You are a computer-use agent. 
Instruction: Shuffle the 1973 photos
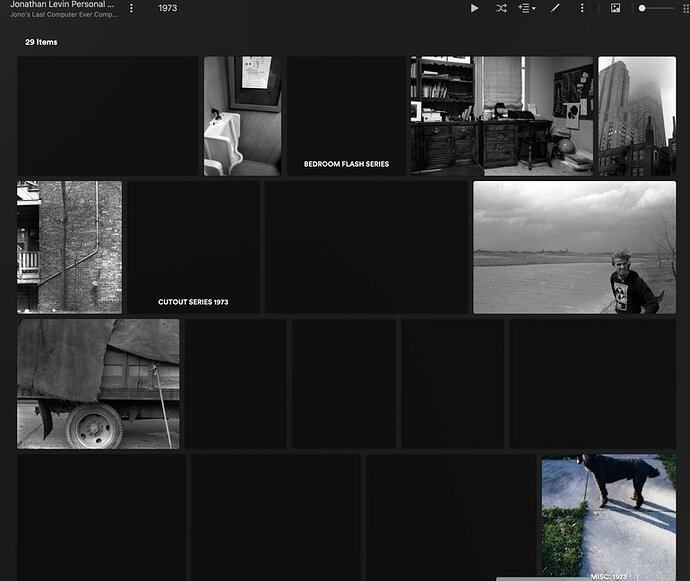501,8
